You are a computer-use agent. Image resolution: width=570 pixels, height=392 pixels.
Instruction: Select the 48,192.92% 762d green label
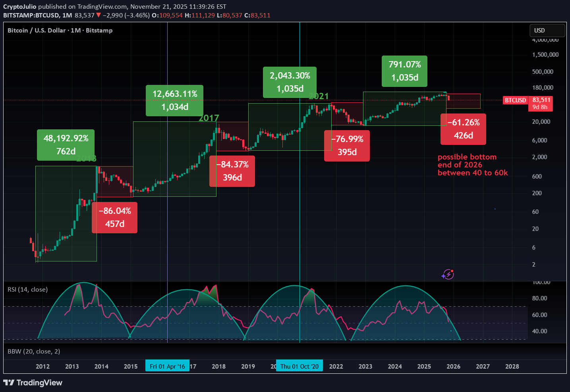[x=66, y=144]
